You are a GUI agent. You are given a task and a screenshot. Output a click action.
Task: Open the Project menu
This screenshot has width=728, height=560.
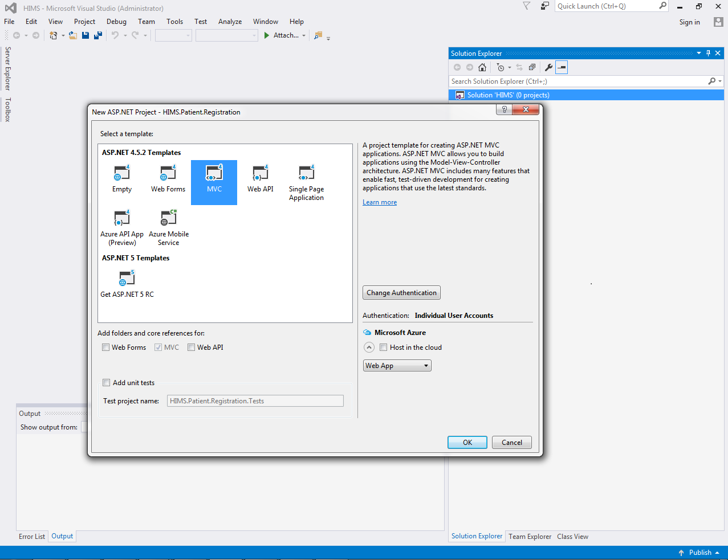[x=84, y=22]
